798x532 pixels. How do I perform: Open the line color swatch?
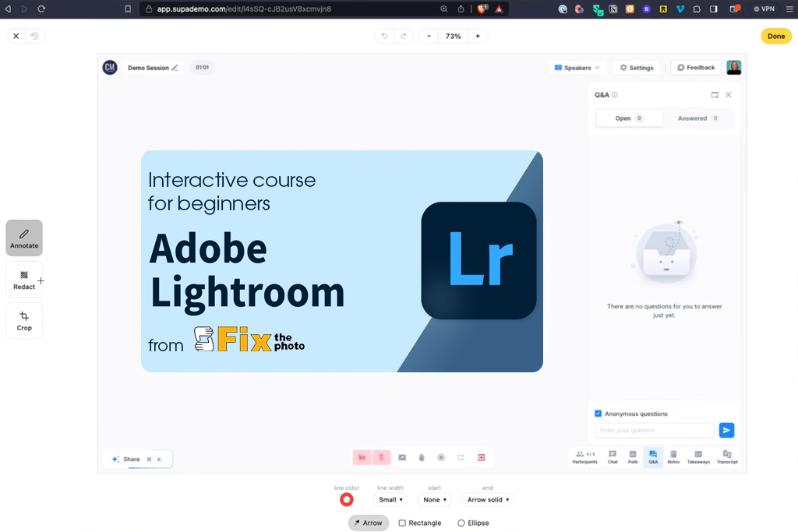click(x=347, y=499)
